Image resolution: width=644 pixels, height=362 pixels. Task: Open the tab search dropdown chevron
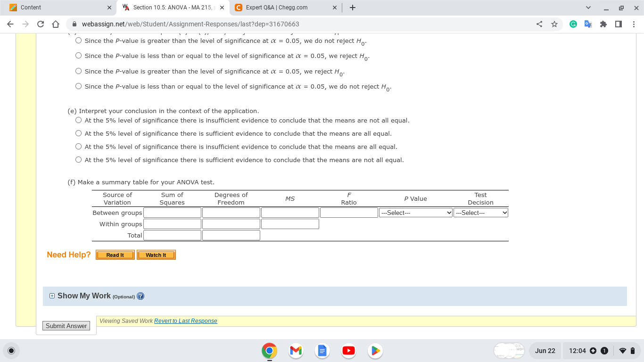(588, 8)
